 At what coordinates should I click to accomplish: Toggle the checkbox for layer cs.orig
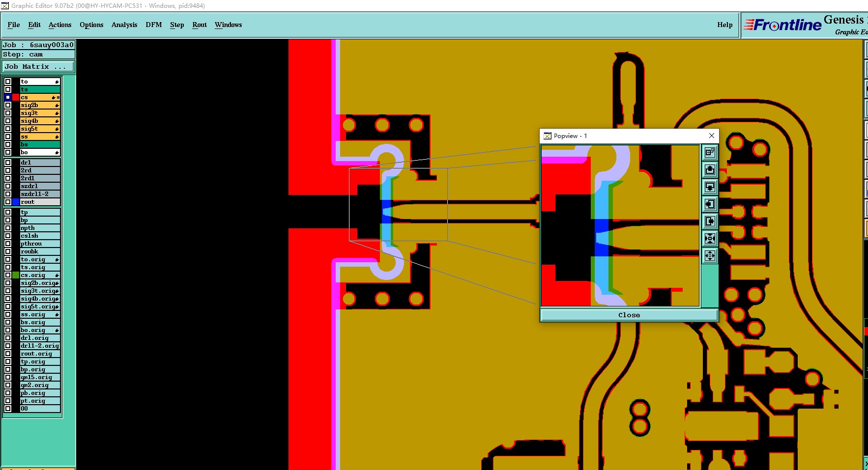[x=8, y=275]
